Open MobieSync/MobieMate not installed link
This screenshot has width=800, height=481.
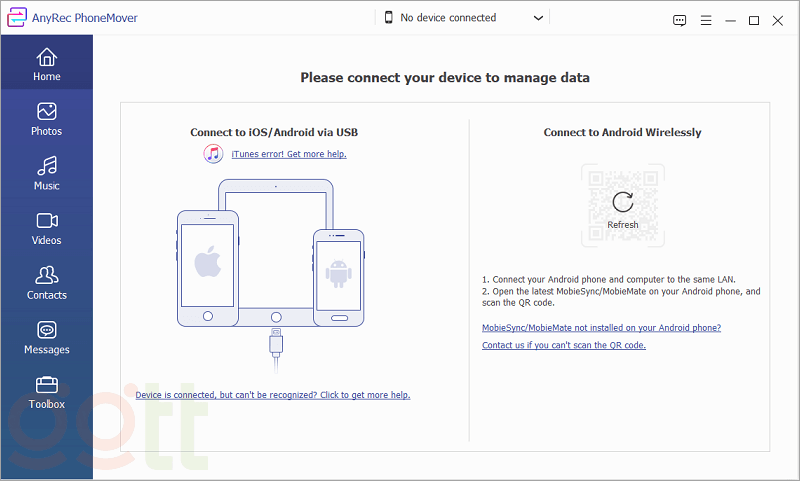(601, 328)
